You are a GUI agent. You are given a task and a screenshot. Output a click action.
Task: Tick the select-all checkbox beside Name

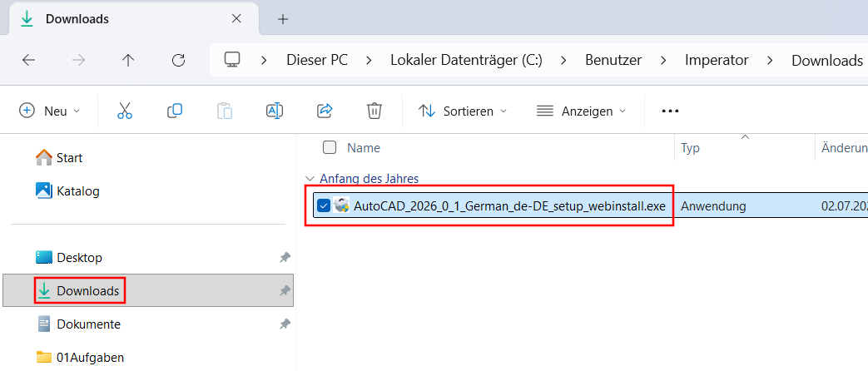point(330,147)
